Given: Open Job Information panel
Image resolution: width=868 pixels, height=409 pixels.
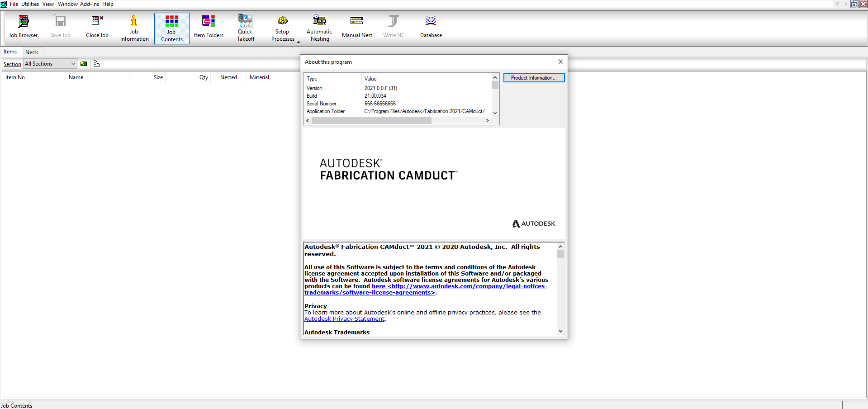Looking at the screenshot, I should 134,28.
